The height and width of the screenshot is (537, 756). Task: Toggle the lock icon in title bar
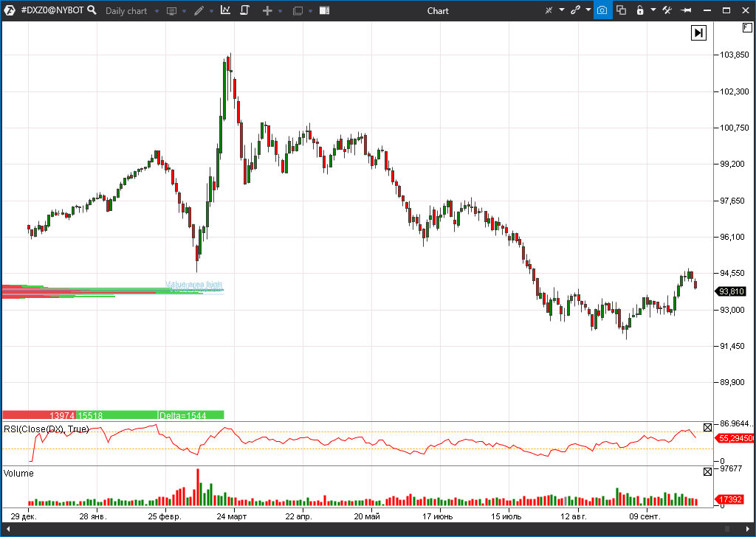[x=640, y=10]
